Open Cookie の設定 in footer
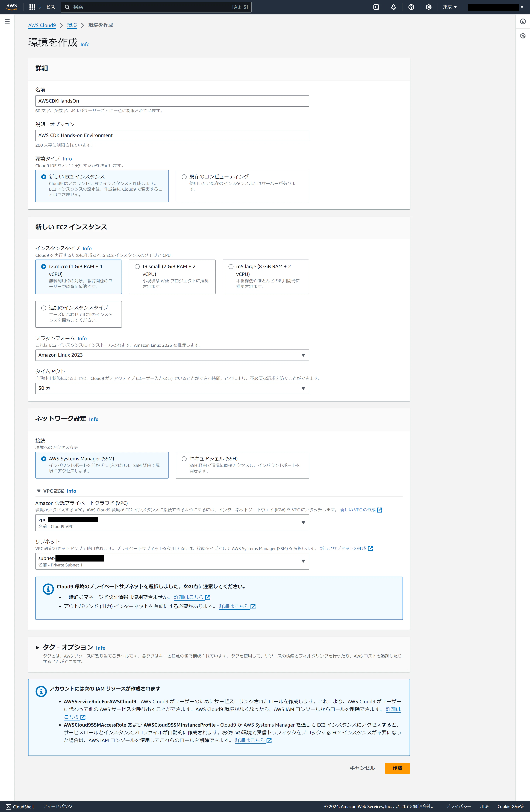Screen dimensions: 530x812 point(511,807)
